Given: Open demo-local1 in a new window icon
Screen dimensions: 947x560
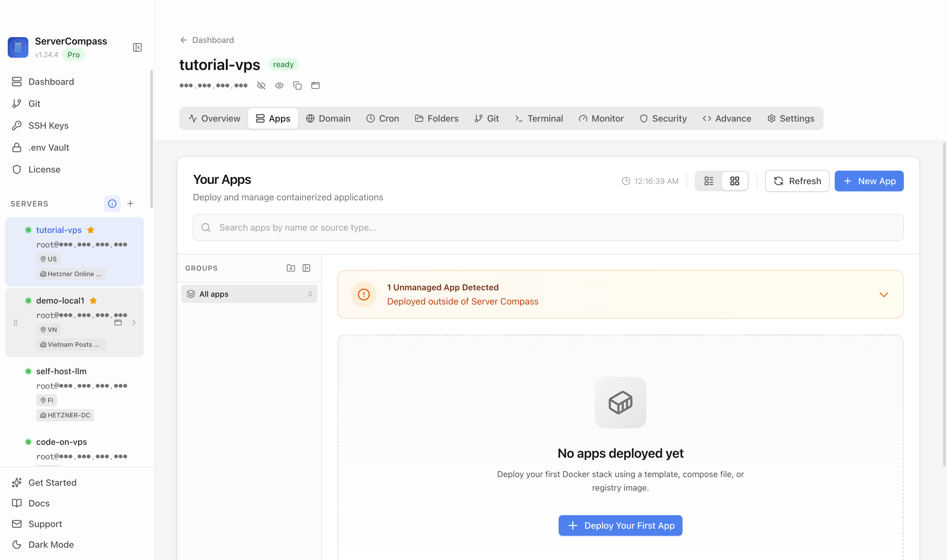Looking at the screenshot, I should click(118, 323).
